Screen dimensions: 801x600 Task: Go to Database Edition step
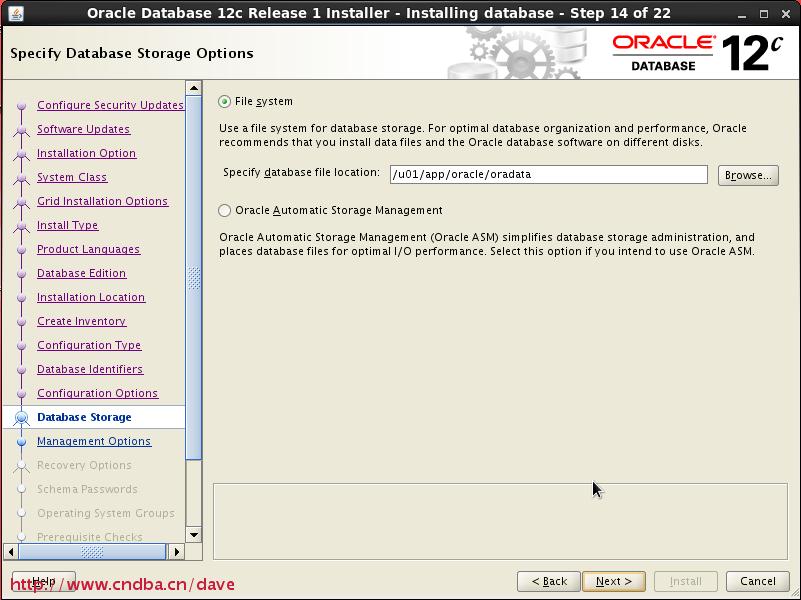(x=81, y=273)
